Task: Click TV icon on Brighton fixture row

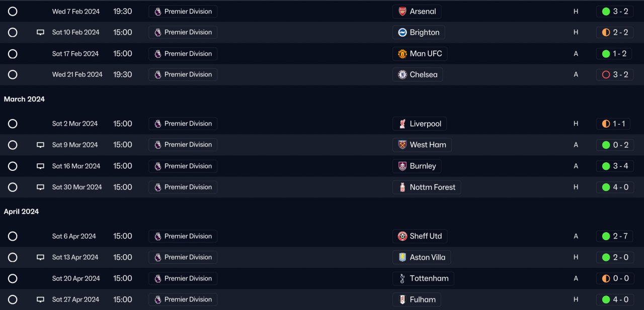Action: pyautogui.click(x=40, y=33)
